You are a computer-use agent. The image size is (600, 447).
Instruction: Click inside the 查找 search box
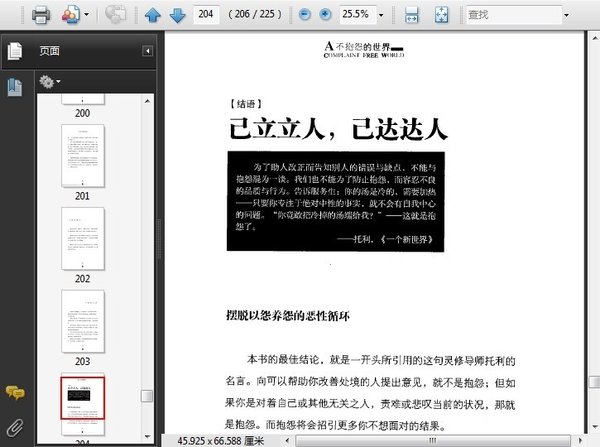[510, 15]
